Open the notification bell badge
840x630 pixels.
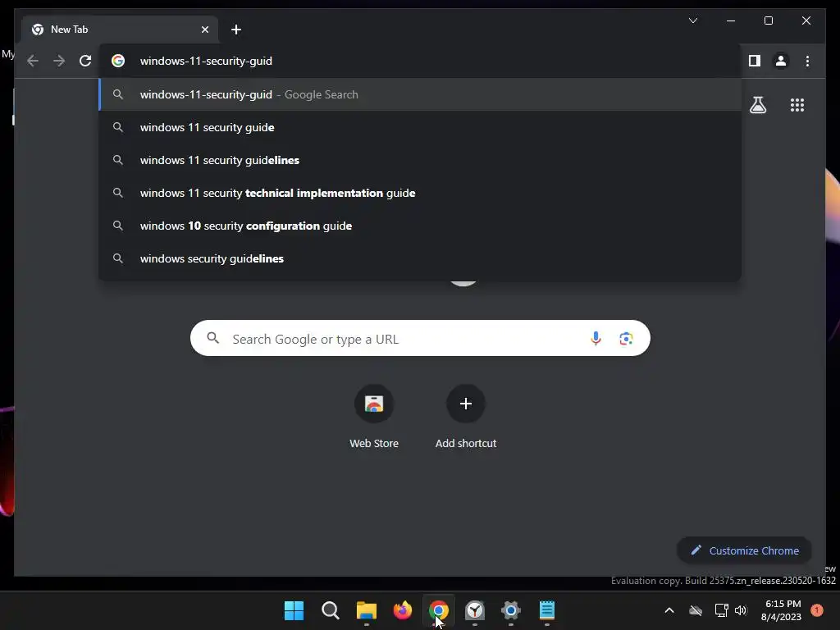click(817, 610)
